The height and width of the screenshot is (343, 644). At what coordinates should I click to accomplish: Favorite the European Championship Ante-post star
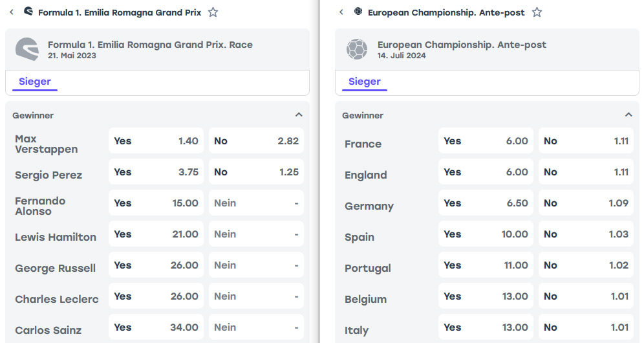[537, 12]
